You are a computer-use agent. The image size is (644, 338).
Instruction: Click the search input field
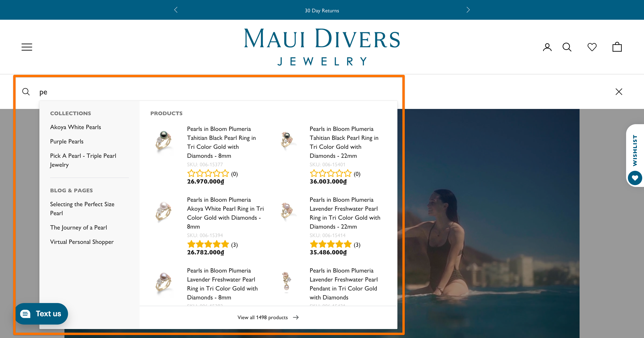click(322, 91)
